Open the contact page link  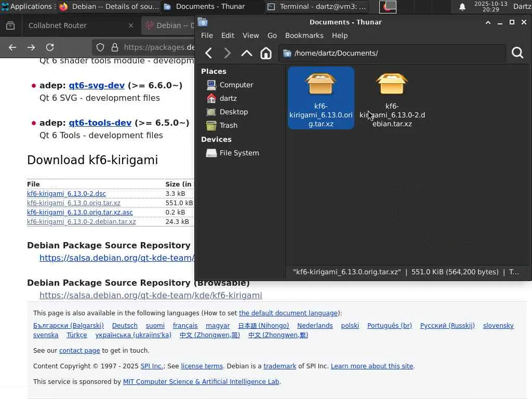click(x=79, y=351)
